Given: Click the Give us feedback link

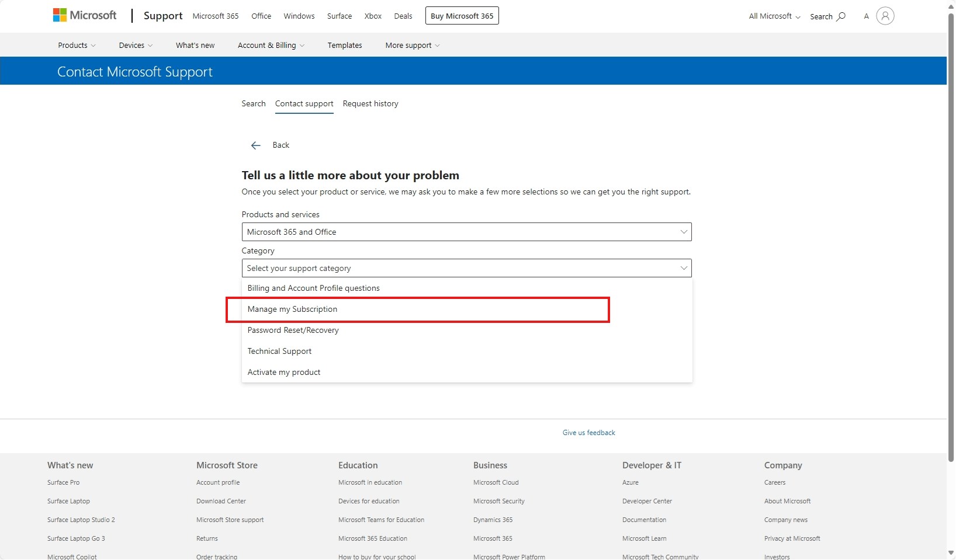Looking at the screenshot, I should point(589,433).
